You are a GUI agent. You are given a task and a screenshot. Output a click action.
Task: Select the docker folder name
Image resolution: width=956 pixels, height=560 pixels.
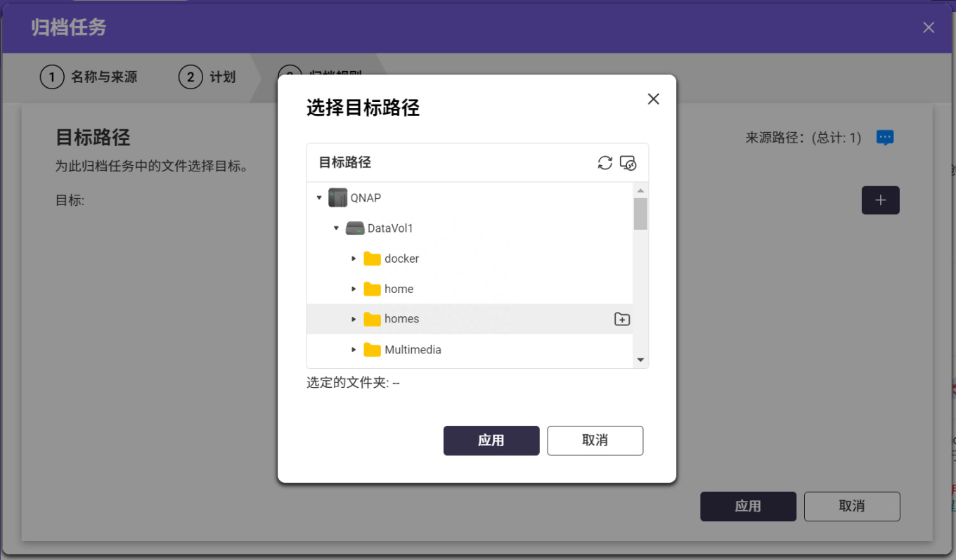(x=401, y=259)
